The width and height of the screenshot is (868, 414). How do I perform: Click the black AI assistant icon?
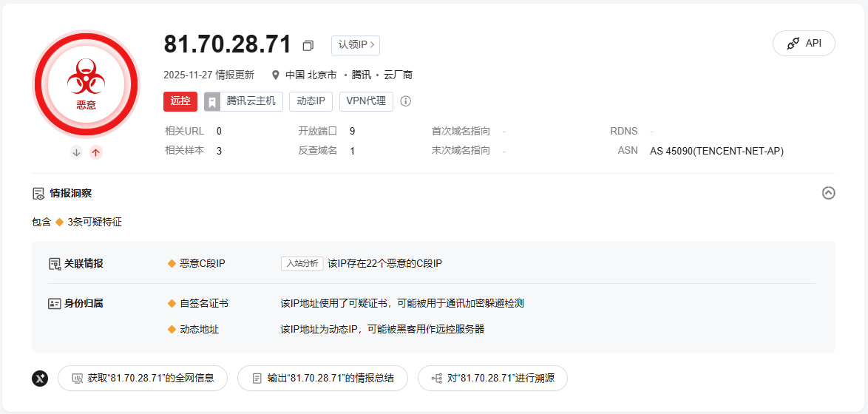40,379
